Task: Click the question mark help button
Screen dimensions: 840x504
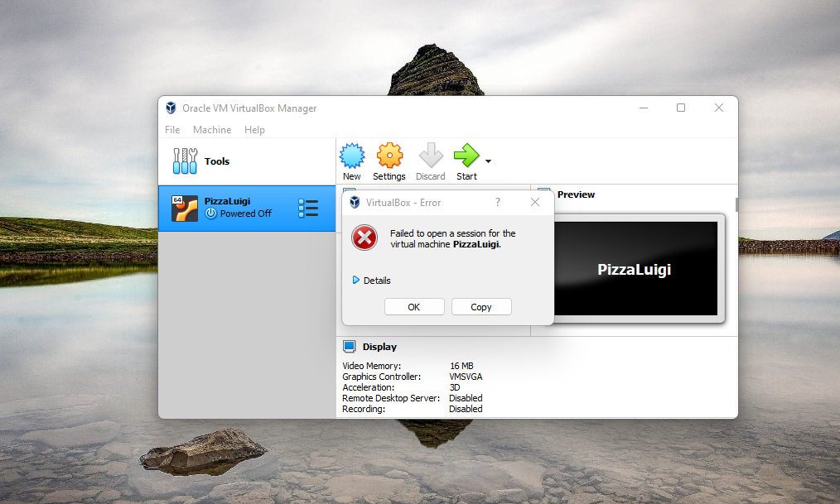Action: pos(498,202)
